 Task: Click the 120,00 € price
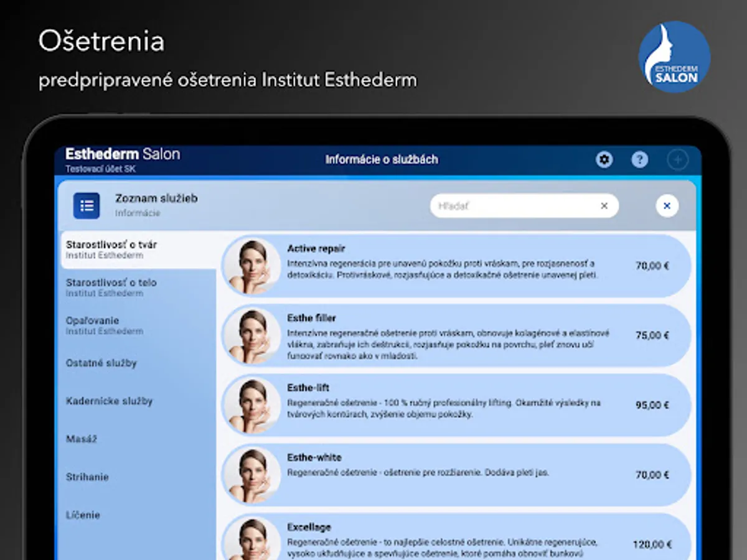point(652,544)
